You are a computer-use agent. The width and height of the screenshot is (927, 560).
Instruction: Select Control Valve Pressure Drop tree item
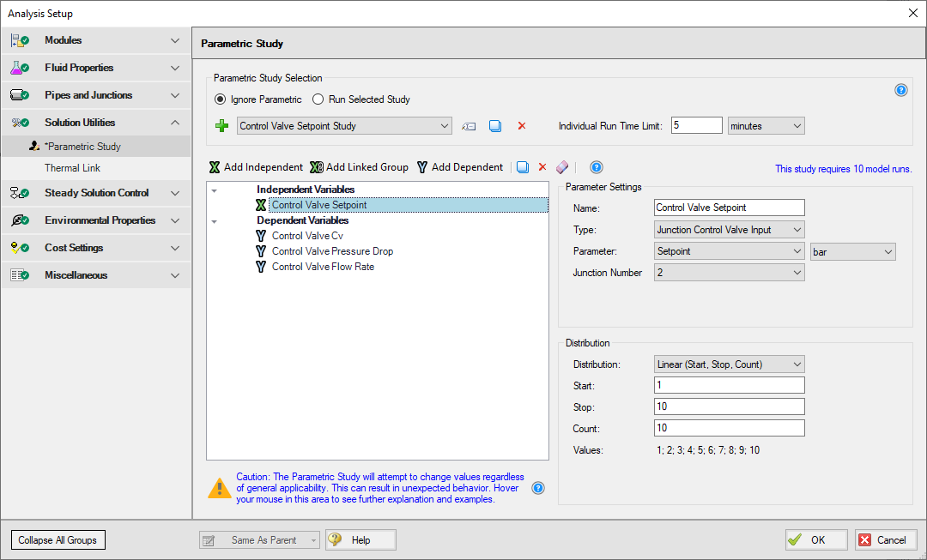click(x=332, y=251)
